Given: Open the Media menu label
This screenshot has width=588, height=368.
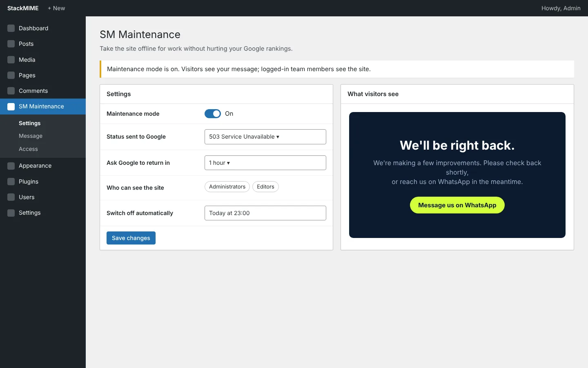Looking at the screenshot, I should (27, 60).
